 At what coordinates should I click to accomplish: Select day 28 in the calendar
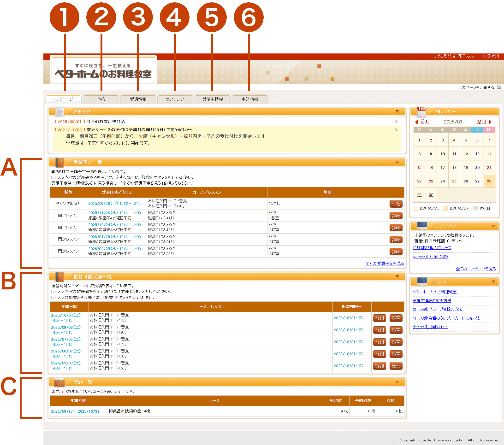tap(489, 181)
